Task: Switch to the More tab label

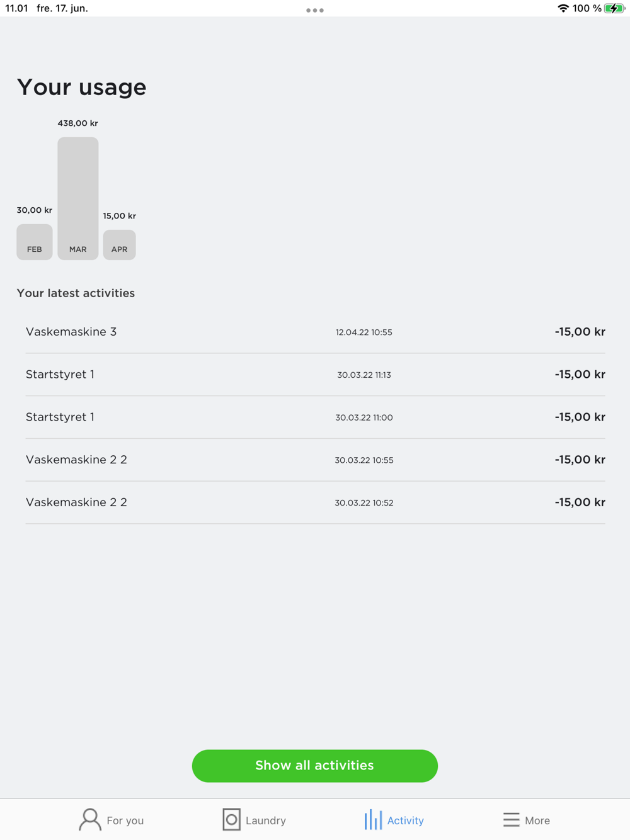Action: (x=537, y=820)
